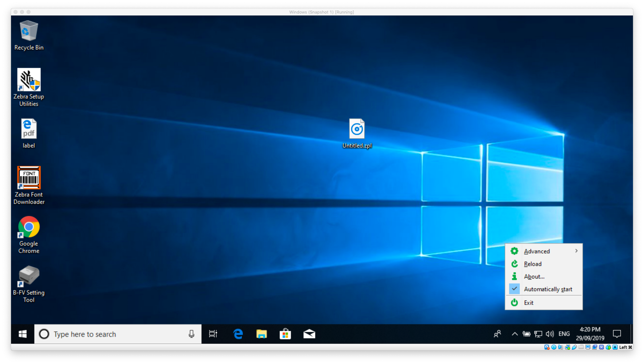This screenshot has height=364, width=644.
Task: Show hidden system tray icons chevron
Action: tap(514, 334)
